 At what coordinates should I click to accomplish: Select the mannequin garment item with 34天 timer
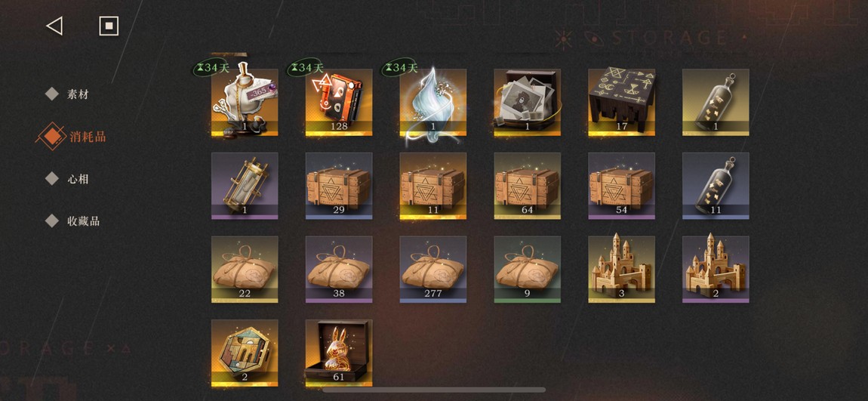245,103
